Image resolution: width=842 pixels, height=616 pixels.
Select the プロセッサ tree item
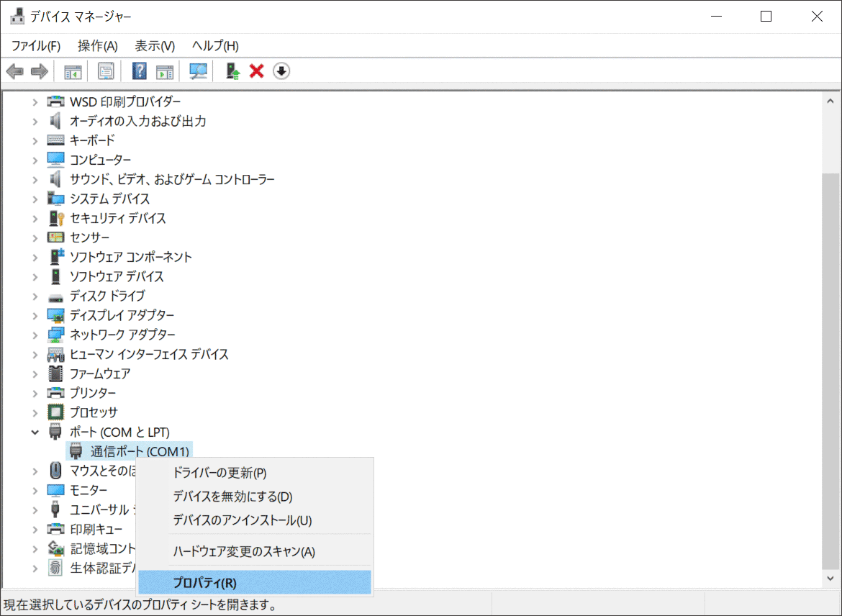coord(94,412)
